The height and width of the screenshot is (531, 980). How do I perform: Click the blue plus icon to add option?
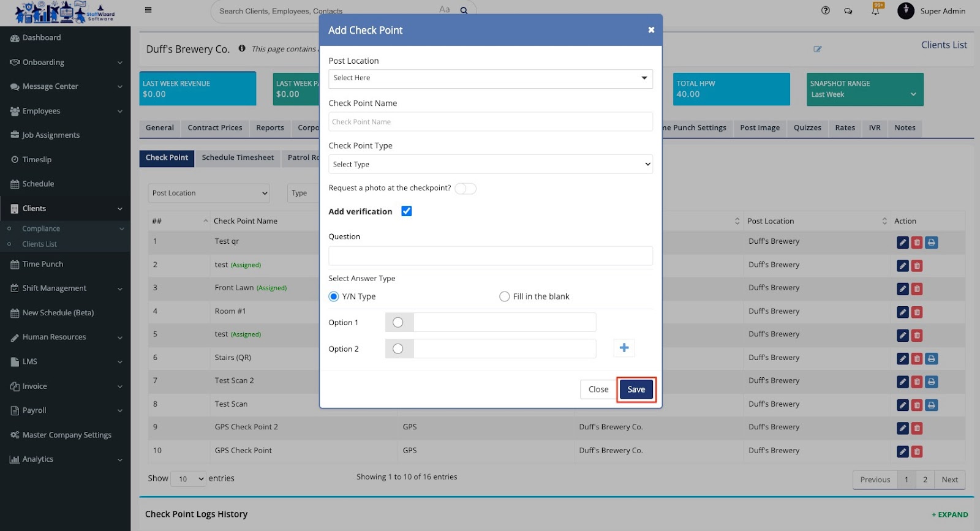pos(624,348)
